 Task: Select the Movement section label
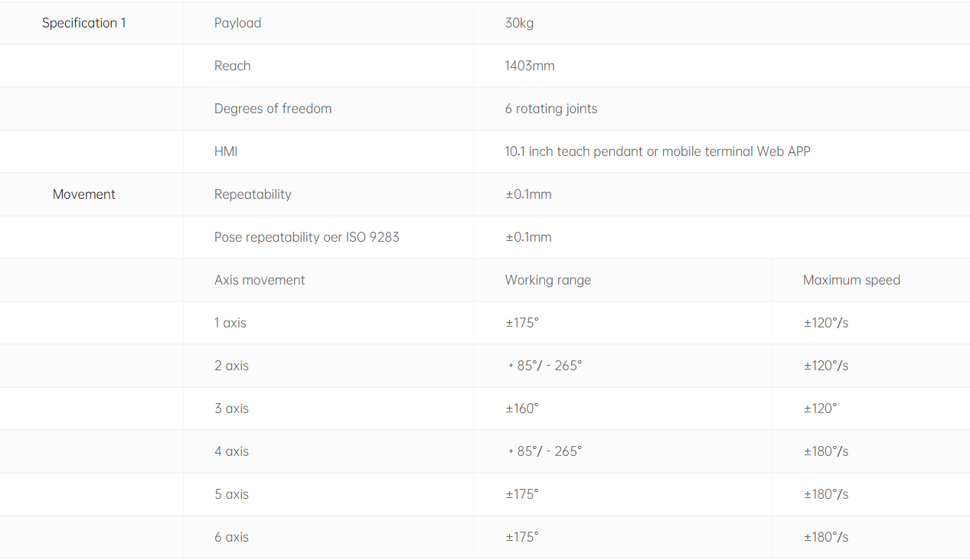pos(84,194)
